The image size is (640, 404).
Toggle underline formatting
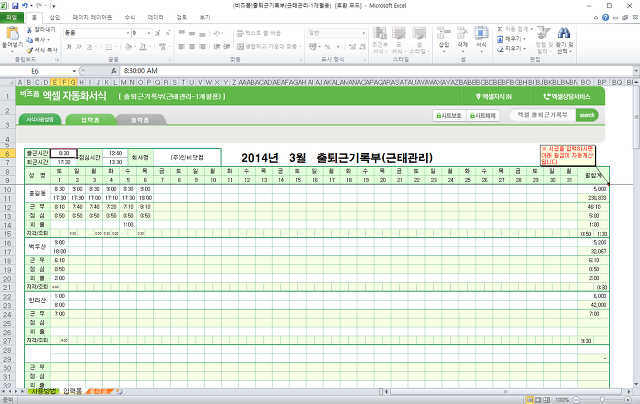click(x=89, y=47)
